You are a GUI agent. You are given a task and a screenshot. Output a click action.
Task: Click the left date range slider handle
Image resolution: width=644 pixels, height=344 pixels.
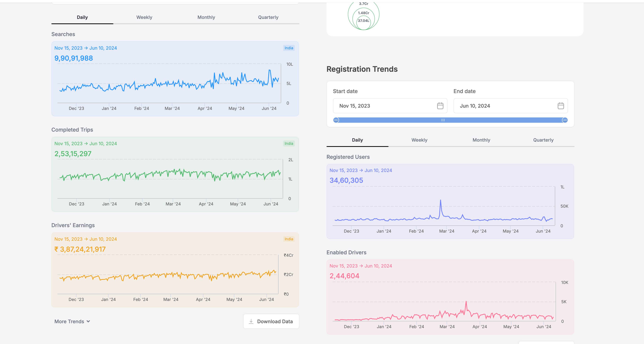coord(336,120)
